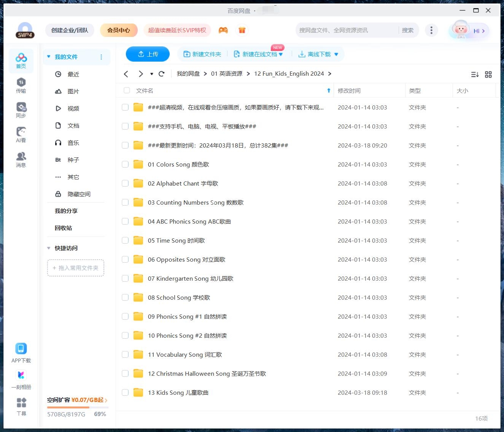Toggle sort direction arrow in 文件名 column
The image size is (504, 432).
329,91
